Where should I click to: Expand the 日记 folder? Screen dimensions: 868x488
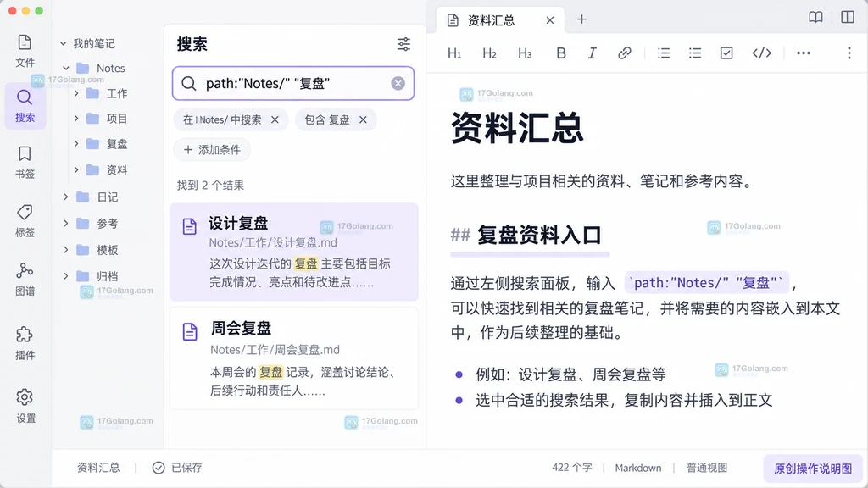click(66, 197)
